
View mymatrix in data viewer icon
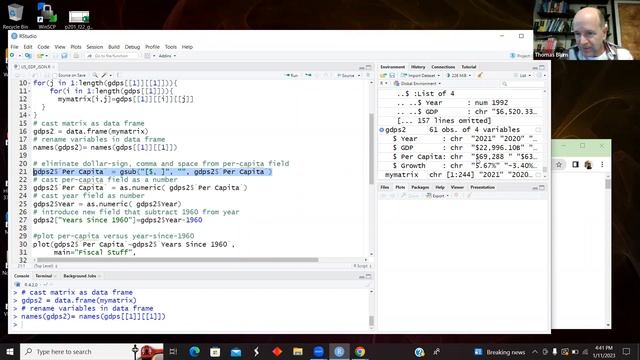coord(538,175)
